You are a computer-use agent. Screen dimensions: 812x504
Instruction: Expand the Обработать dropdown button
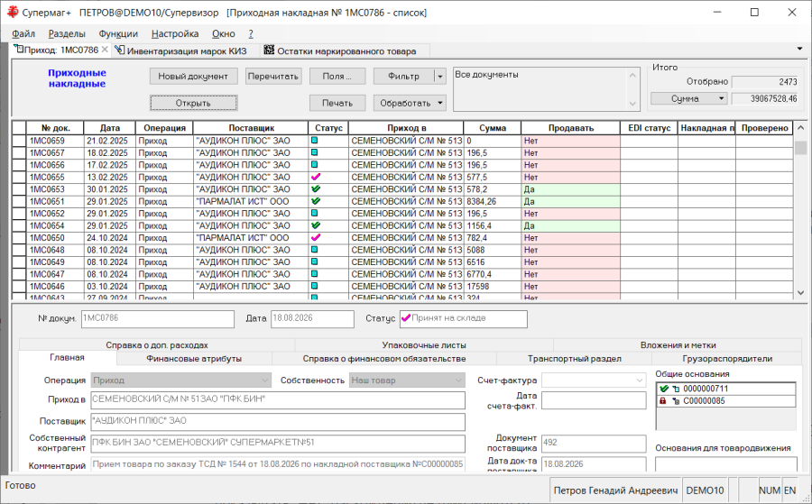439,103
